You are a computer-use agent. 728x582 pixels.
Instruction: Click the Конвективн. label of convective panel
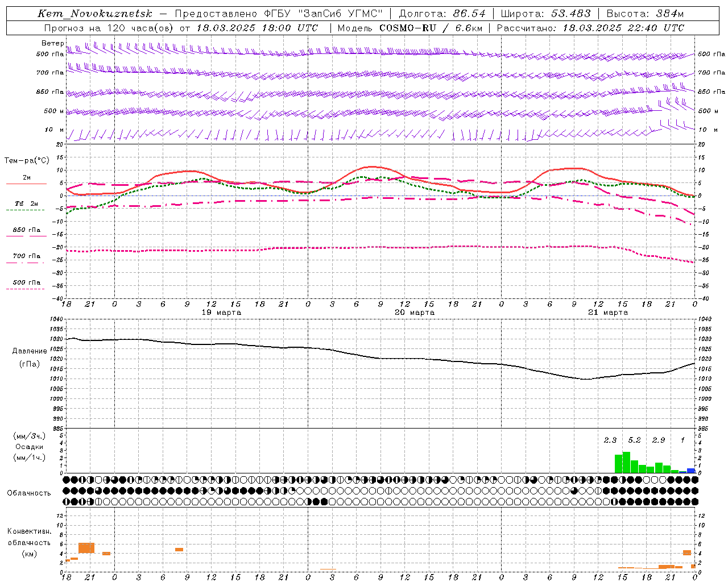tap(30, 531)
